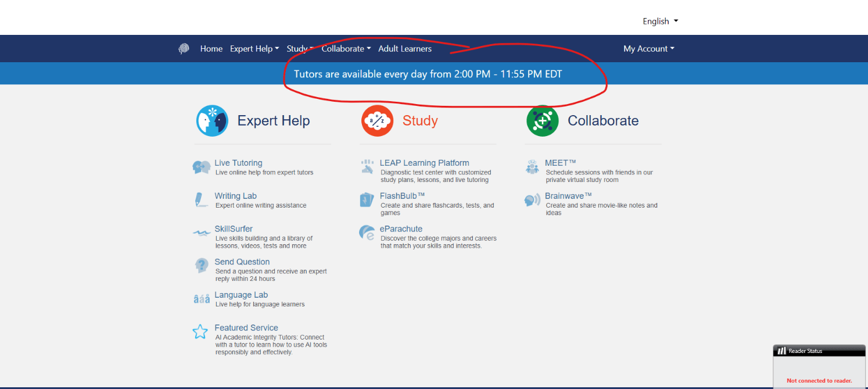Click the Featured Service star icon
Image resolution: width=868 pixels, height=389 pixels.
click(200, 332)
